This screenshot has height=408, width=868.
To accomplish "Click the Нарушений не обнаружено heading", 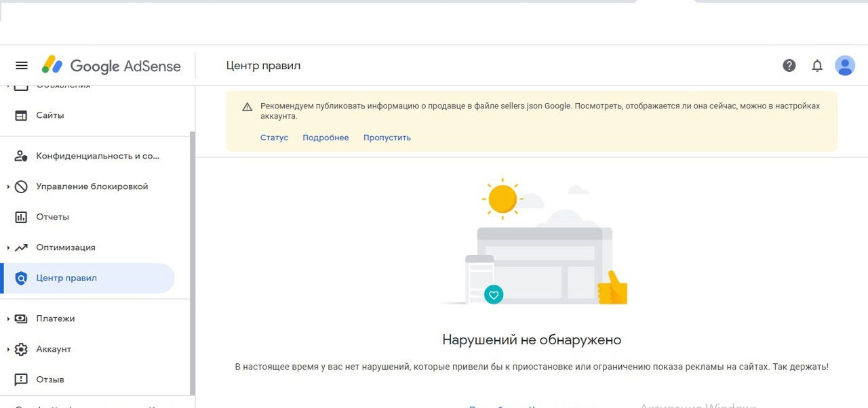I will pyautogui.click(x=532, y=340).
